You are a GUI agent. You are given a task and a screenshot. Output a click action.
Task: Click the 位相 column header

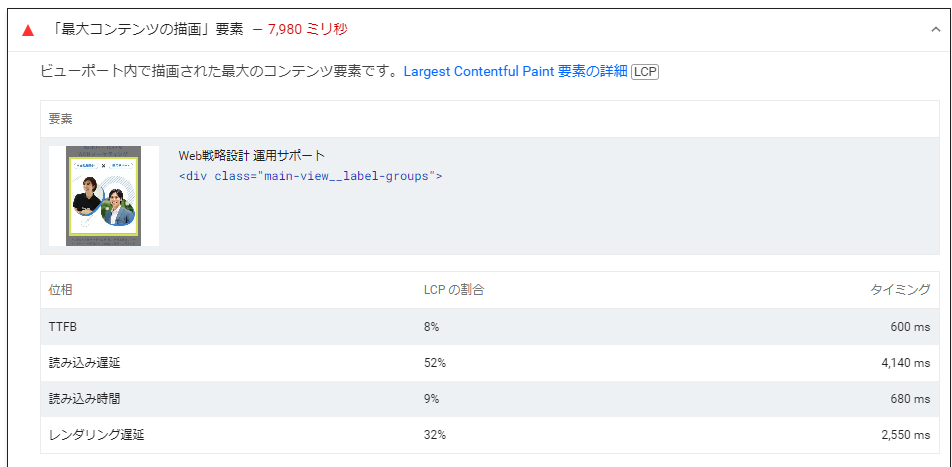click(x=60, y=290)
